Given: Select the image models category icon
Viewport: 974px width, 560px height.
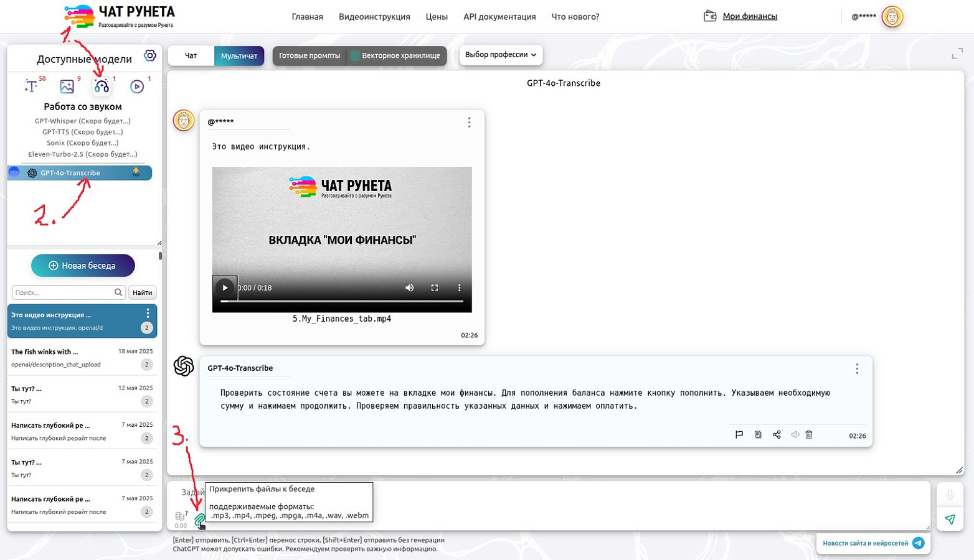Looking at the screenshot, I should tap(67, 86).
